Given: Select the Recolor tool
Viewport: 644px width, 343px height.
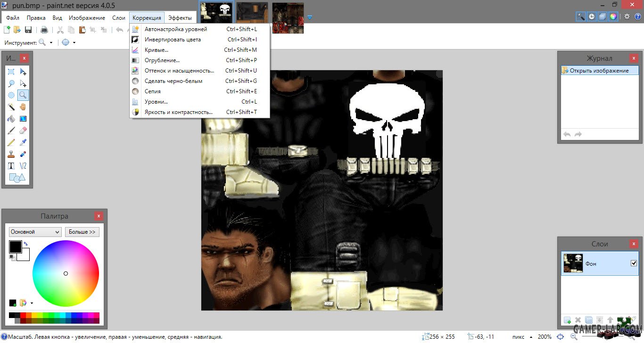Looking at the screenshot, I should tap(23, 154).
